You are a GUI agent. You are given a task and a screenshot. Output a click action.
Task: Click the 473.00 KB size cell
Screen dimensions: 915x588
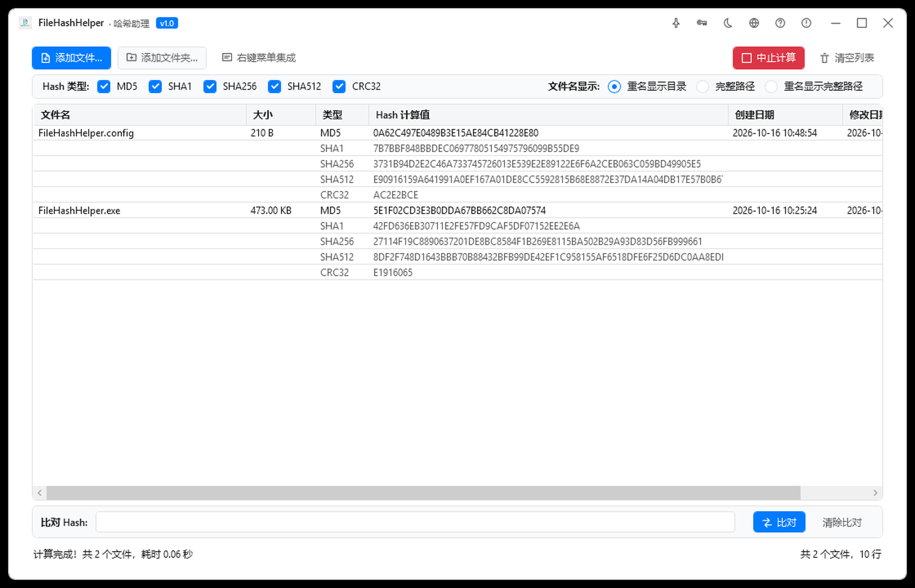coord(271,211)
